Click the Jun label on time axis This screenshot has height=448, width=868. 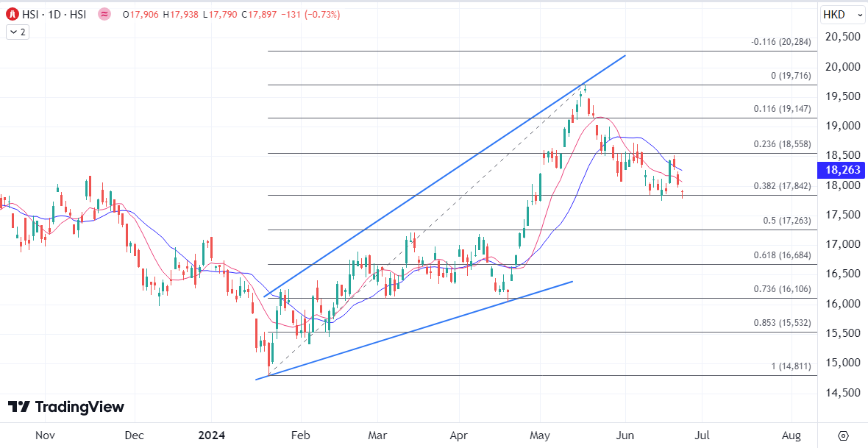(625, 435)
